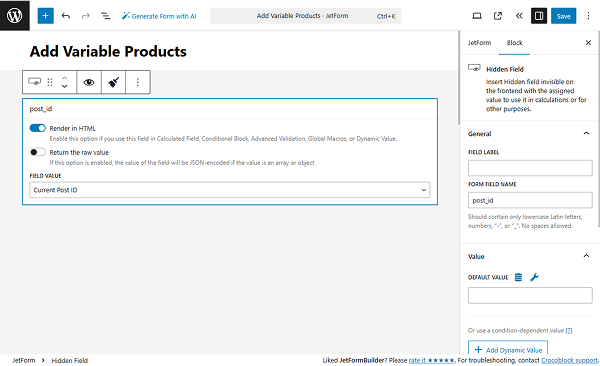
Task: Click the Hidden Field block type icon
Action: pos(34,82)
